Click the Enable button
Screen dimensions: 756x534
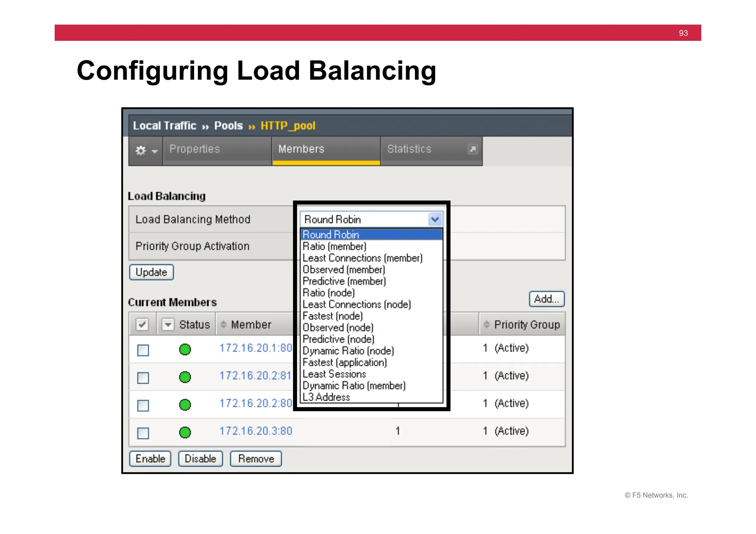coord(150,459)
